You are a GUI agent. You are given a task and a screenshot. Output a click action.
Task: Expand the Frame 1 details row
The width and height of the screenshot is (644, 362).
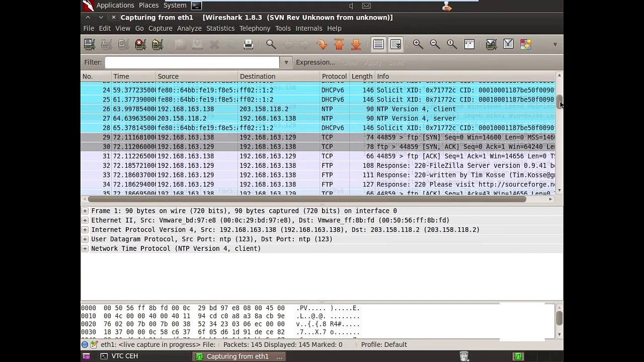pos(85,211)
